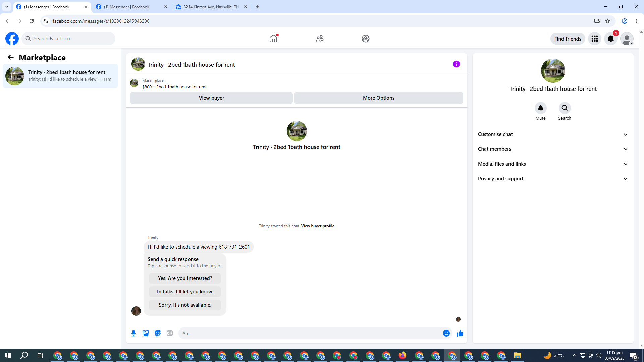Expand Media, files and links
Viewport: 644px width, 362px height.
click(553, 164)
